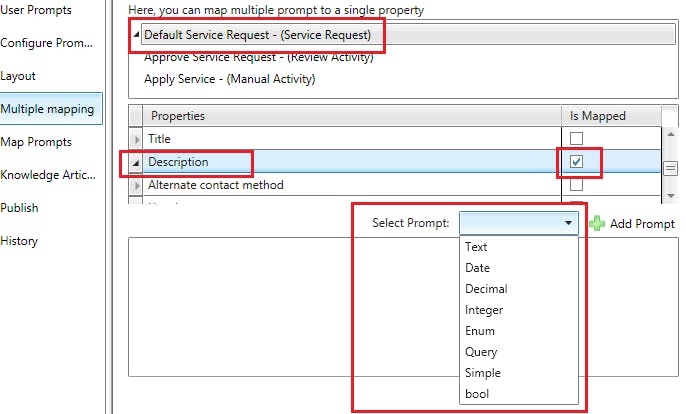Choose Text from the prompt list
This screenshot has height=414, width=686.
click(x=477, y=247)
